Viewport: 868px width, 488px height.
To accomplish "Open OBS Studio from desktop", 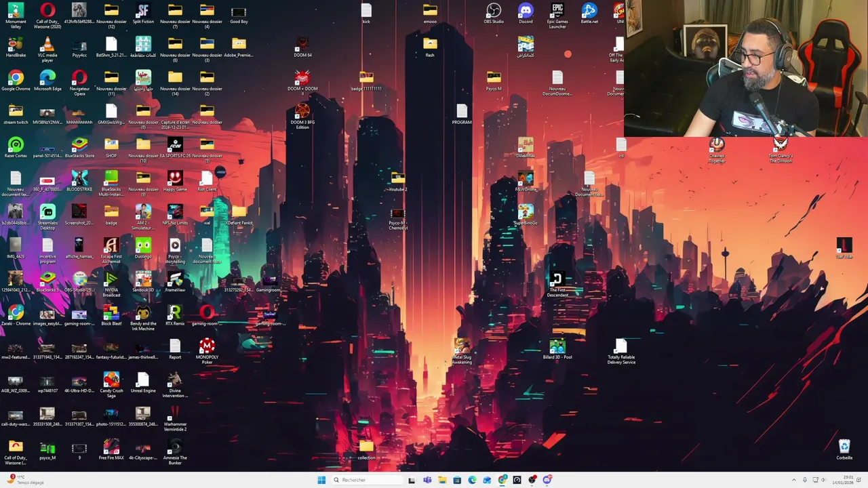I will coord(494,14).
